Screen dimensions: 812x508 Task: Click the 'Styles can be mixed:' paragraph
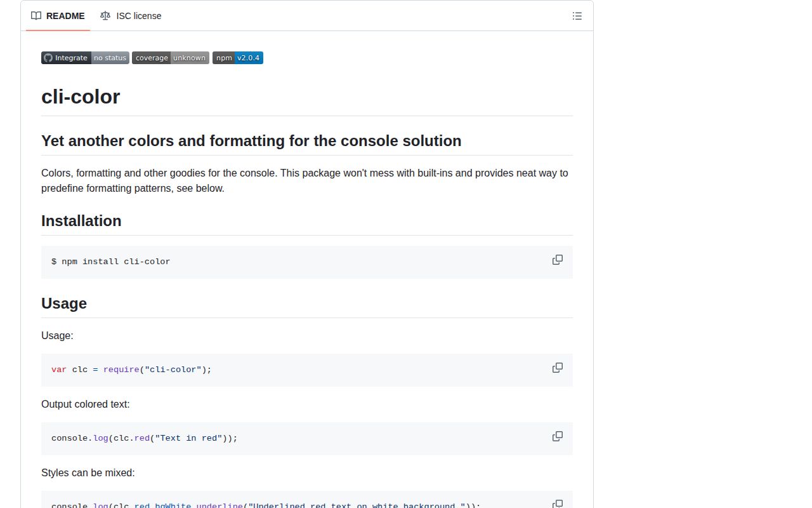point(88,472)
